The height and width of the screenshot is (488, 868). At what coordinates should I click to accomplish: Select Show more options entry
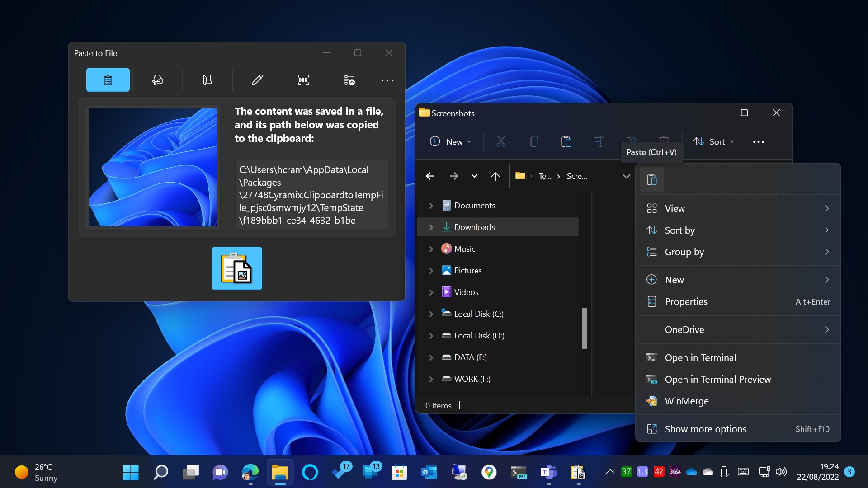point(705,429)
